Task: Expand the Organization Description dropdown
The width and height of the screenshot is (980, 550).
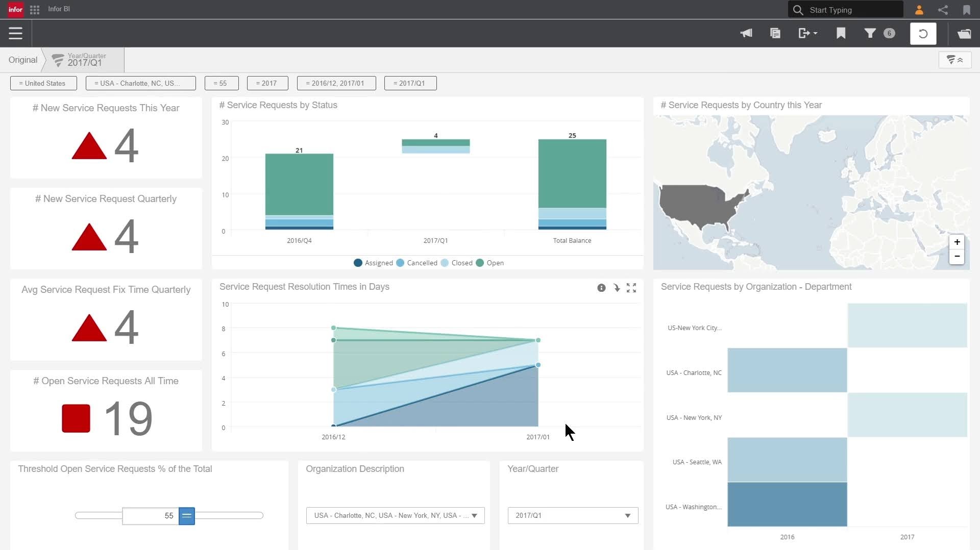Action: (474, 516)
